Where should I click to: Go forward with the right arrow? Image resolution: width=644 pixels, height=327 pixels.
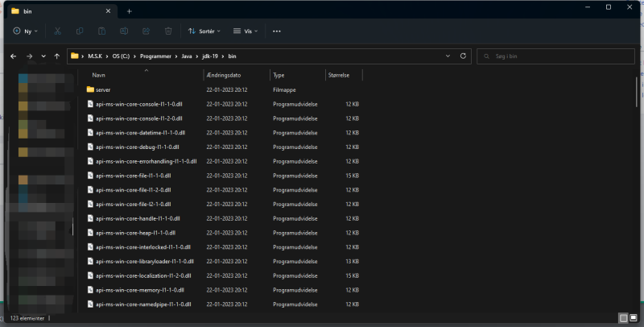[29, 56]
